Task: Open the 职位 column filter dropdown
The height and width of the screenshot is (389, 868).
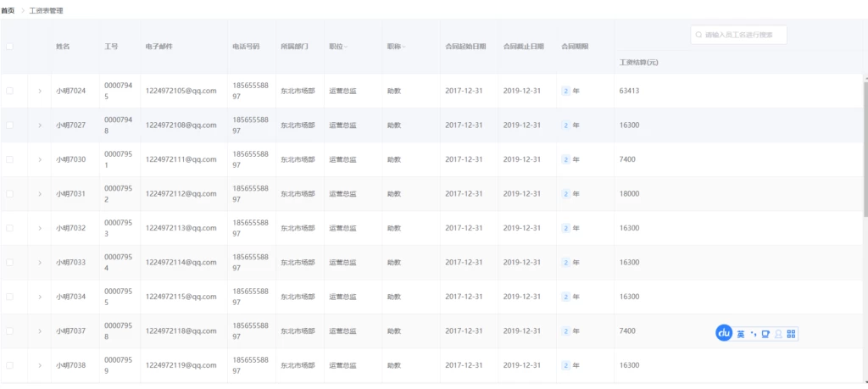Action: click(x=346, y=46)
